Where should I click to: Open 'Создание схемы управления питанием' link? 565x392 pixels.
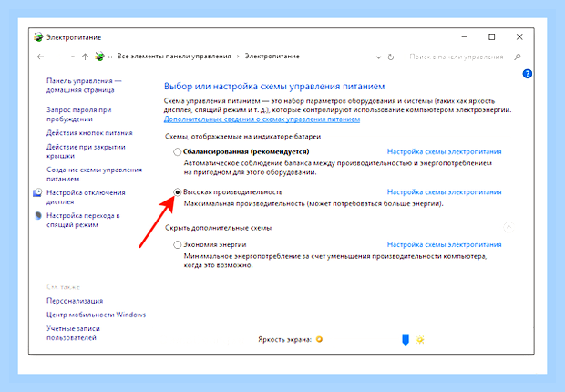click(x=94, y=174)
